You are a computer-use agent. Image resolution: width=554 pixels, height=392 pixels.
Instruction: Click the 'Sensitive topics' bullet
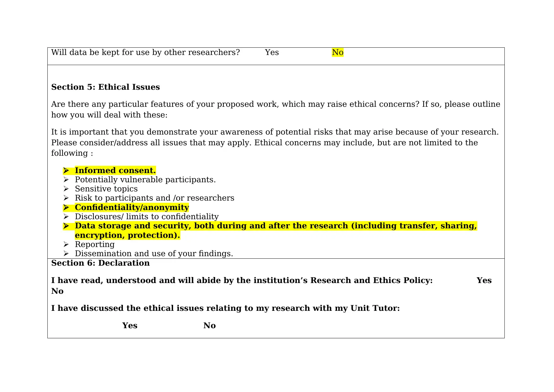[106, 189]
